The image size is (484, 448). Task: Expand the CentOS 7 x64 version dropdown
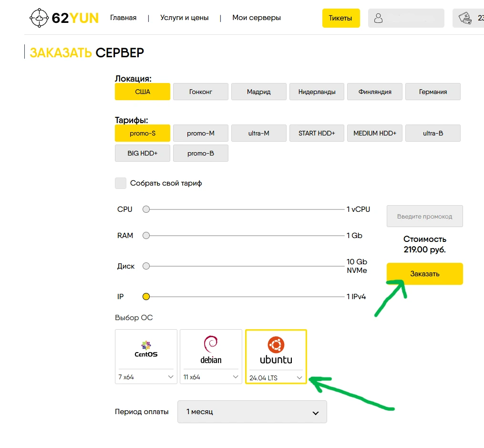[x=146, y=377]
